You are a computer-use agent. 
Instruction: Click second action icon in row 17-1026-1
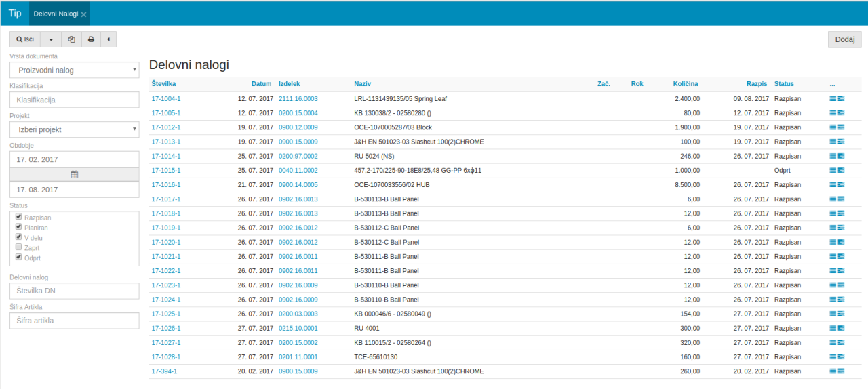point(841,328)
